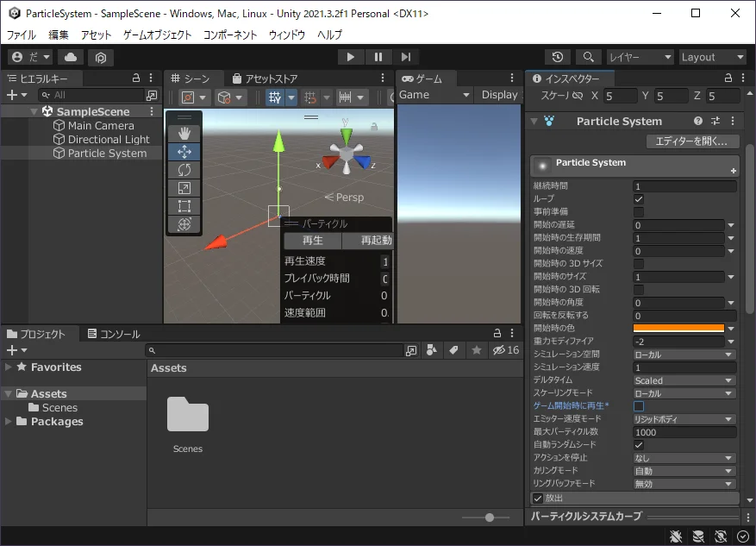Lock the scene view gizmo rotation
The image size is (756, 546).
pyautogui.click(x=373, y=127)
